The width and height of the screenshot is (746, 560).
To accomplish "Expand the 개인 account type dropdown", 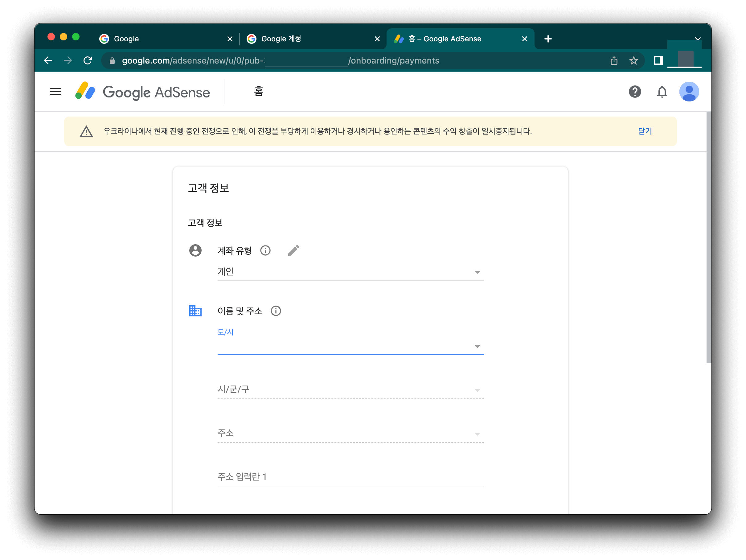I will click(350, 272).
